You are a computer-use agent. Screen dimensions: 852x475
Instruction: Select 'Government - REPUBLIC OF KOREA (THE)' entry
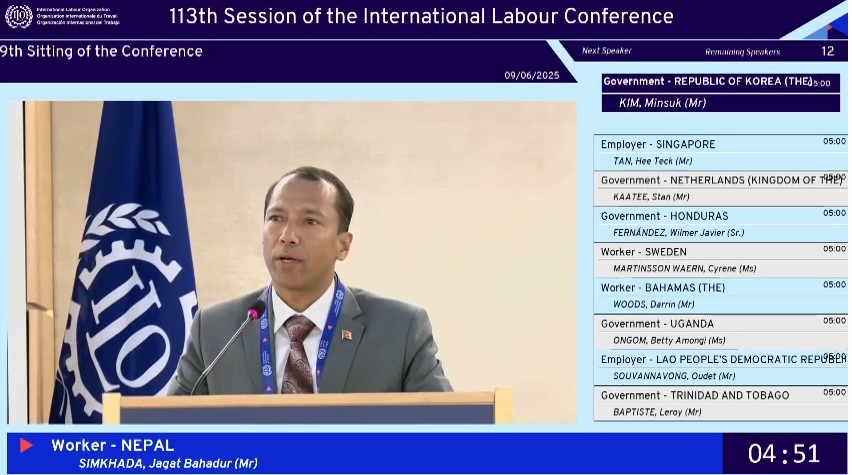[721, 82]
